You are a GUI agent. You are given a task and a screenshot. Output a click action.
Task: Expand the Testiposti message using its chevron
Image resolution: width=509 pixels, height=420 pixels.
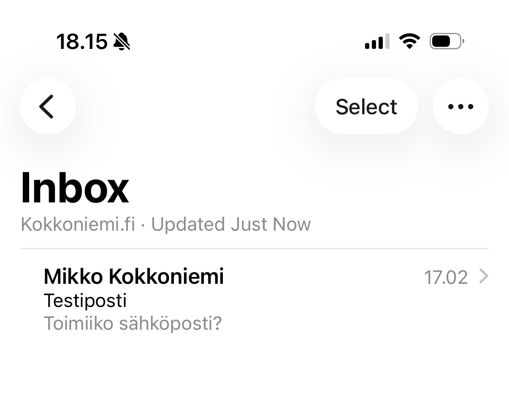pyautogui.click(x=484, y=277)
